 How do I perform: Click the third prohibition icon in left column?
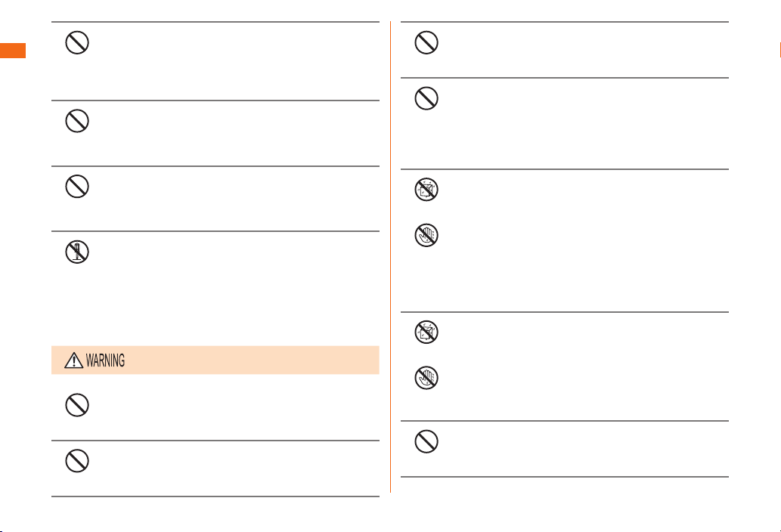pyautogui.click(x=76, y=186)
